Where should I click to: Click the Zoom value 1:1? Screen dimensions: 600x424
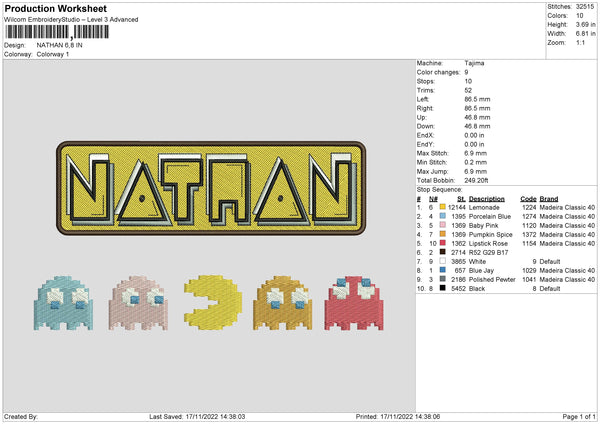[x=580, y=42]
